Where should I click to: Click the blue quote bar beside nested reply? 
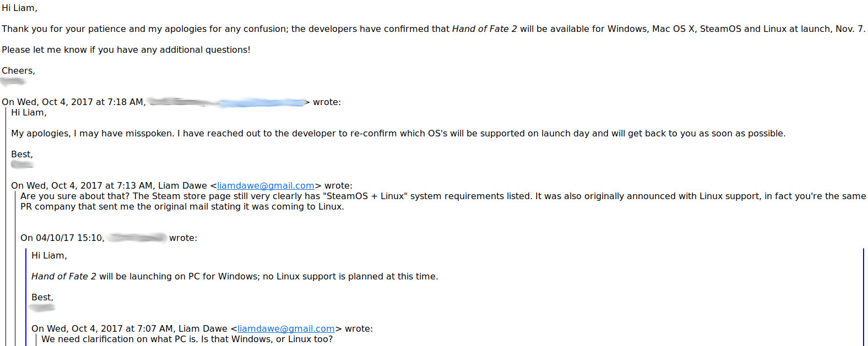[x=26, y=297]
